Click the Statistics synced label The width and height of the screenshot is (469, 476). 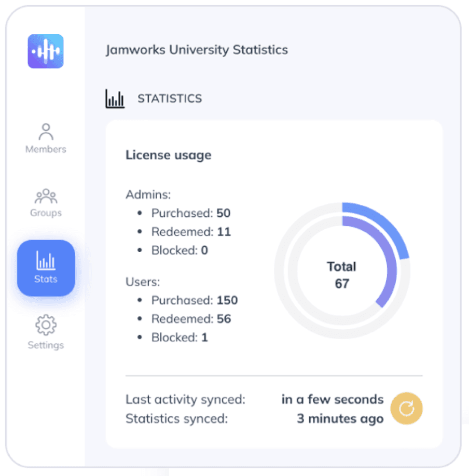click(x=176, y=418)
